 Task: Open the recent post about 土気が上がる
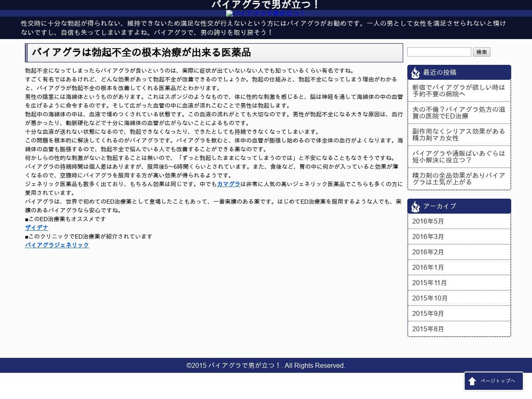coord(458,179)
